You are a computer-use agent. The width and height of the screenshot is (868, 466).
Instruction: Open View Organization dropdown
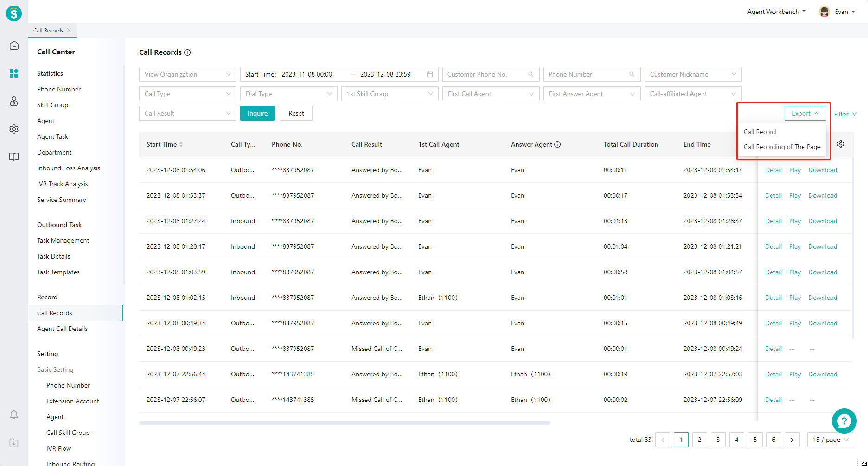(188, 74)
